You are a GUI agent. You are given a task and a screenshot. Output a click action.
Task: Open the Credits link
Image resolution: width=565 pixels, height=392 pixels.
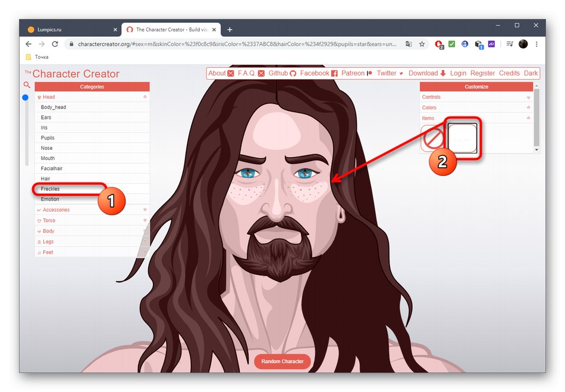(509, 73)
